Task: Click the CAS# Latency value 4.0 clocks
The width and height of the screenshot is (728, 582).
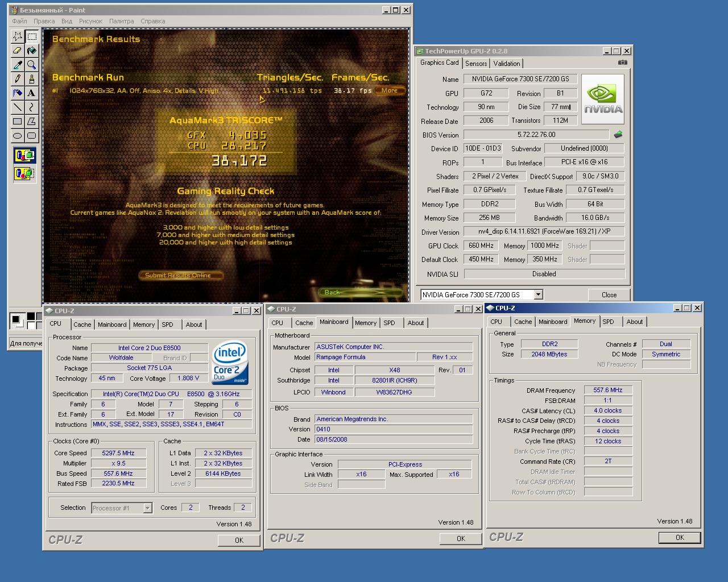Action: coord(608,410)
